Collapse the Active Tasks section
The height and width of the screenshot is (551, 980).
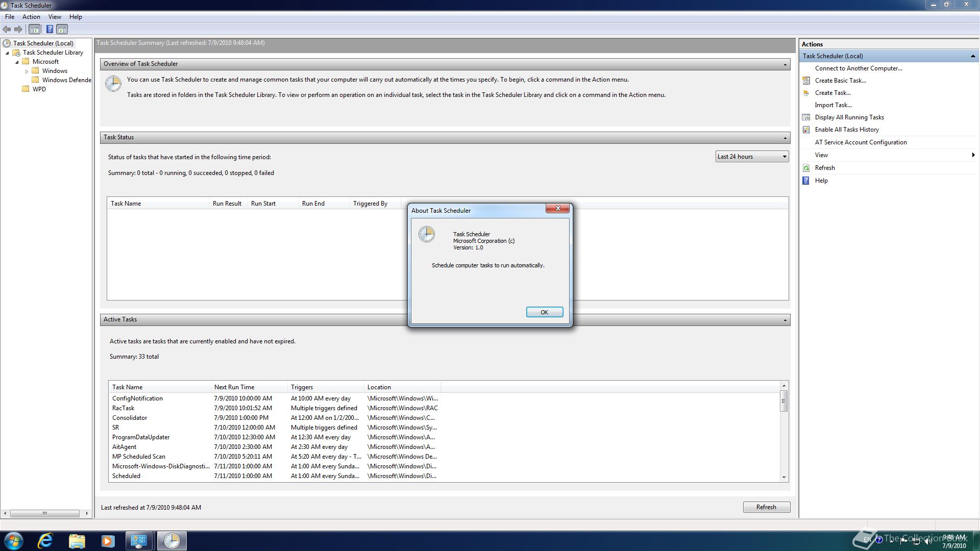[785, 320]
